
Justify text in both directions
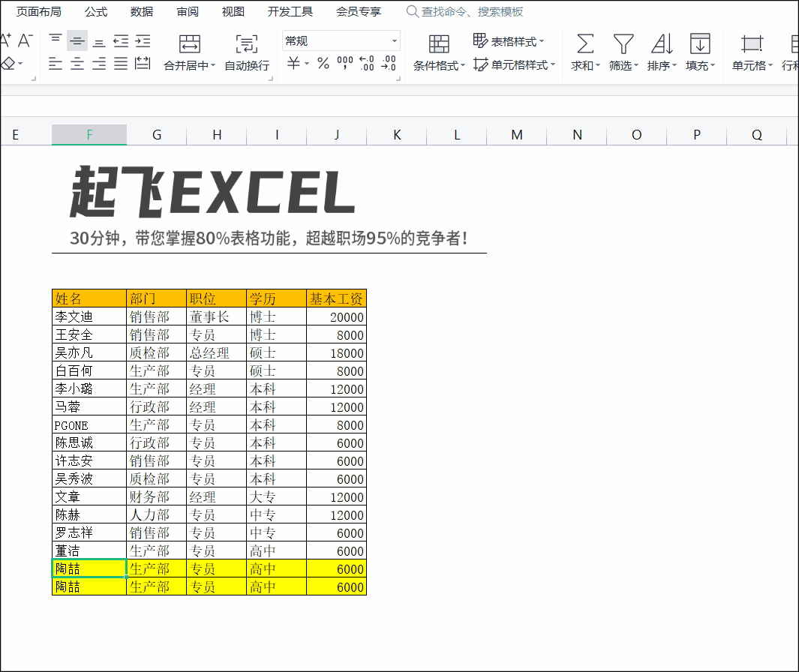[121, 64]
